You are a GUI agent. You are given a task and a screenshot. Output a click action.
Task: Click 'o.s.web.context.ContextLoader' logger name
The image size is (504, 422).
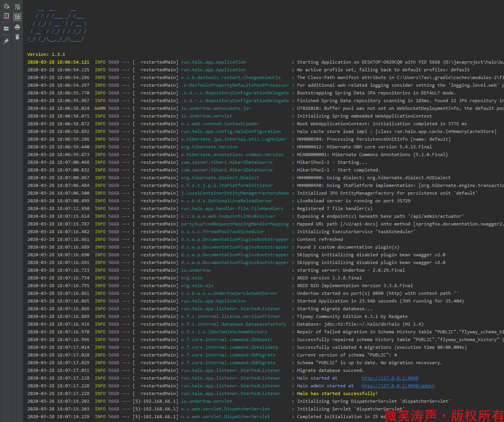[x=220, y=123]
